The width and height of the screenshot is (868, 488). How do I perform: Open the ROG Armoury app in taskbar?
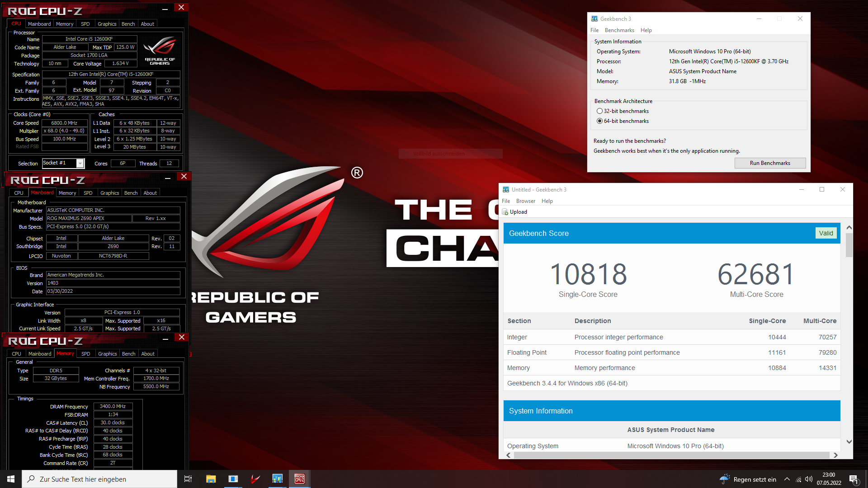click(x=255, y=479)
